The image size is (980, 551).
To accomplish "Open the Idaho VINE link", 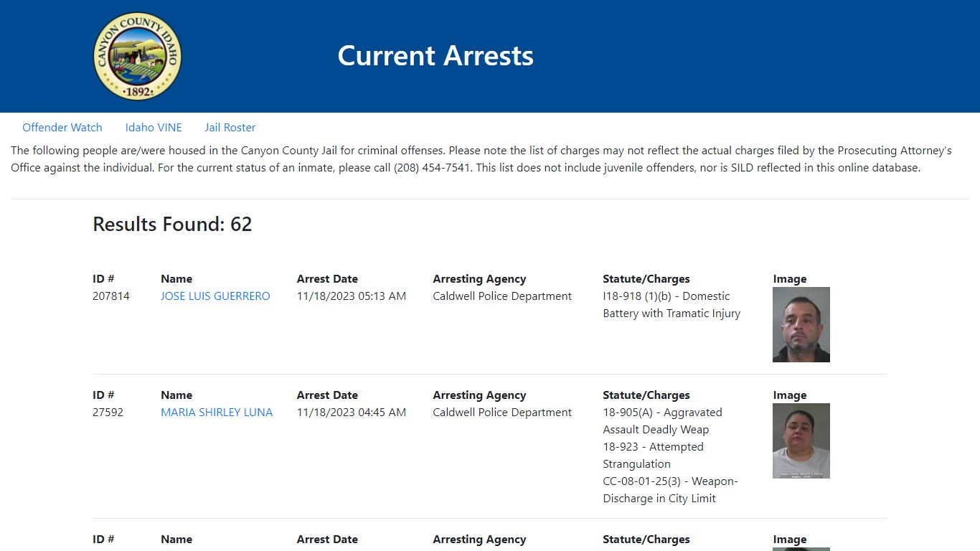I will (154, 128).
